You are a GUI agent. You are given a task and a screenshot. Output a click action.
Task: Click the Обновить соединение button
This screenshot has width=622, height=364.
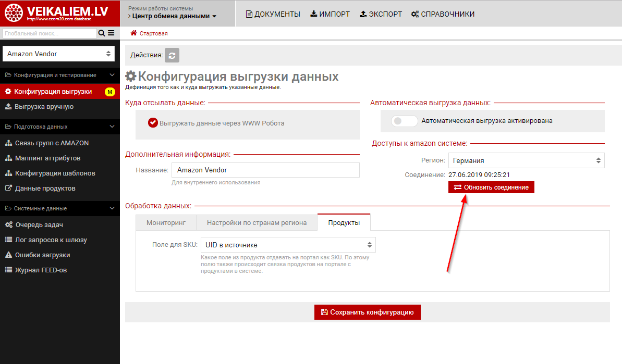click(491, 187)
